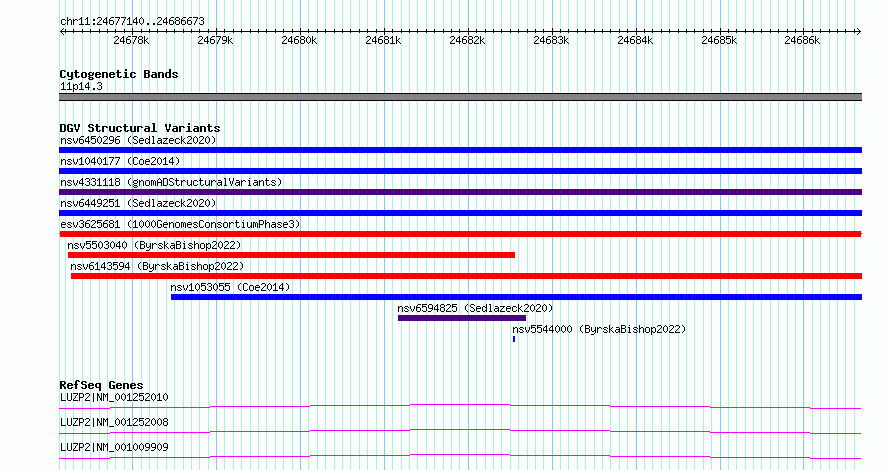890x470 pixels.
Task: Click the nsv5544000 (ByrskaBishop2022) label
Action: tap(599, 329)
